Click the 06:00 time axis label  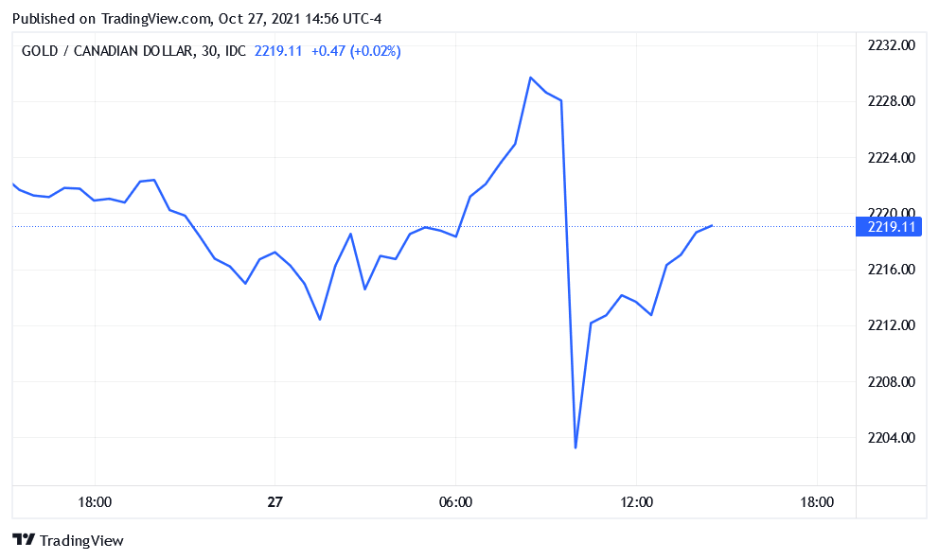point(456,502)
